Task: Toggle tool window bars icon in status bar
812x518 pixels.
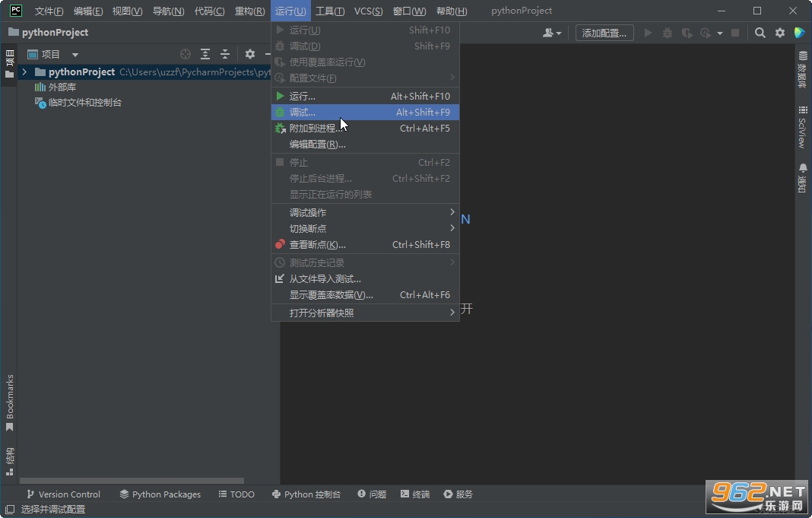Action: point(9,510)
